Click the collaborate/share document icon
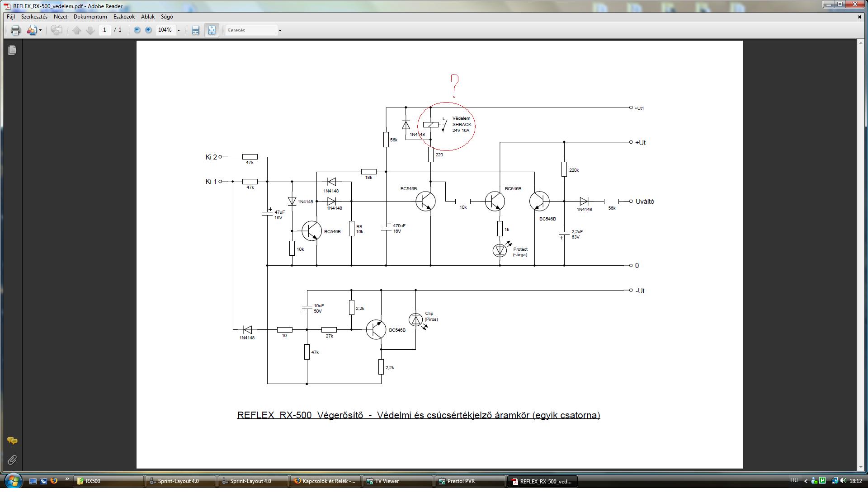 coord(31,30)
